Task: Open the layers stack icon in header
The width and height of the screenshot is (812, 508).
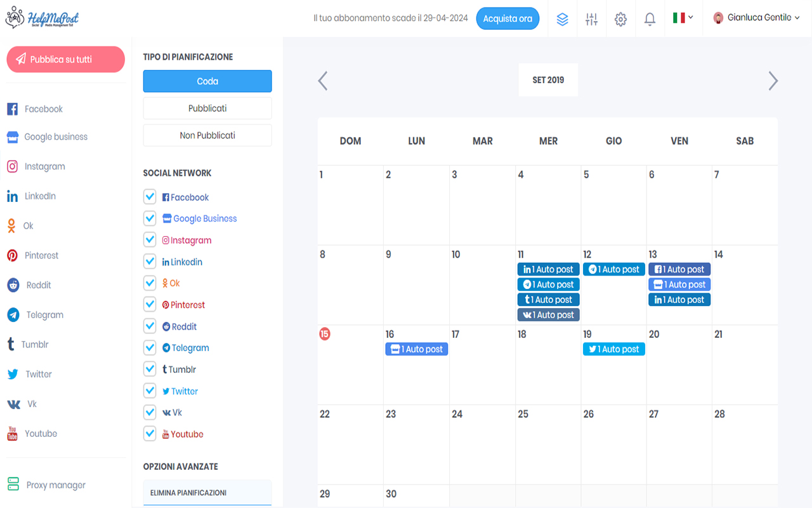Action: tap(562, 19)
